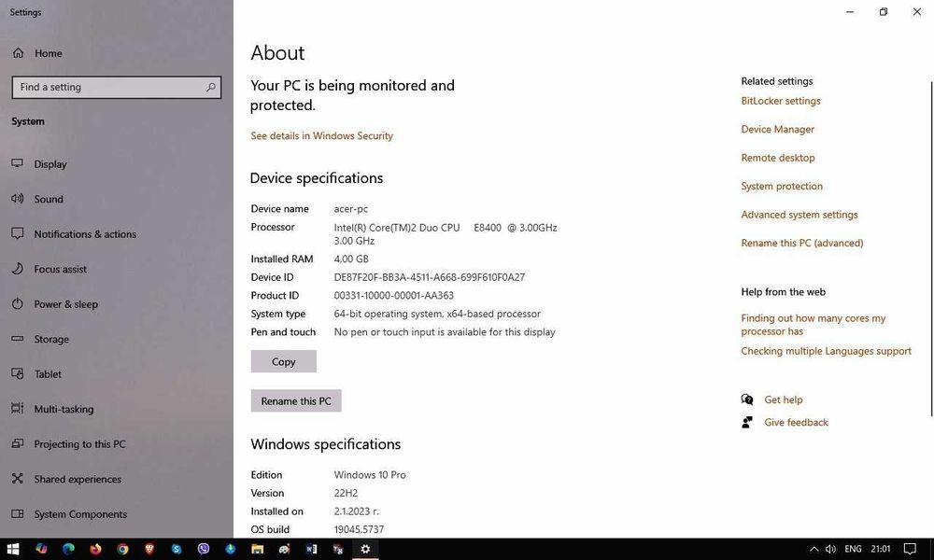Open the Action Center notification icon
934x560 pixels.
[x=910, y=549]
